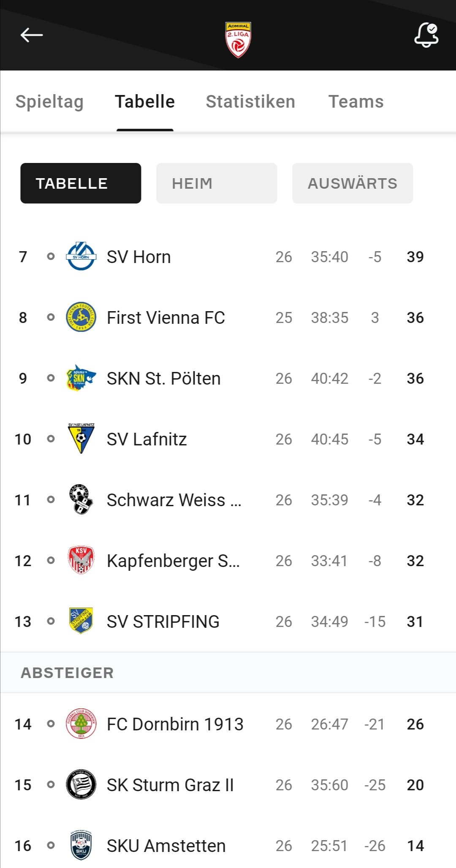Tap the SKU Amstetten crest
Image resolution: width=456 pixels, height=868 pixels.
(x=81, y=845)
